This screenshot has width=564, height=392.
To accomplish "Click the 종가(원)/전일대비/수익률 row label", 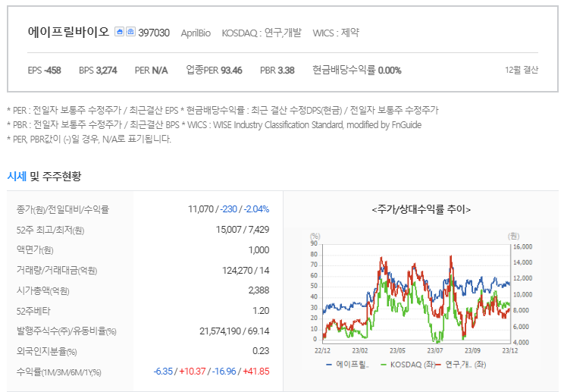I will [63, 209].
